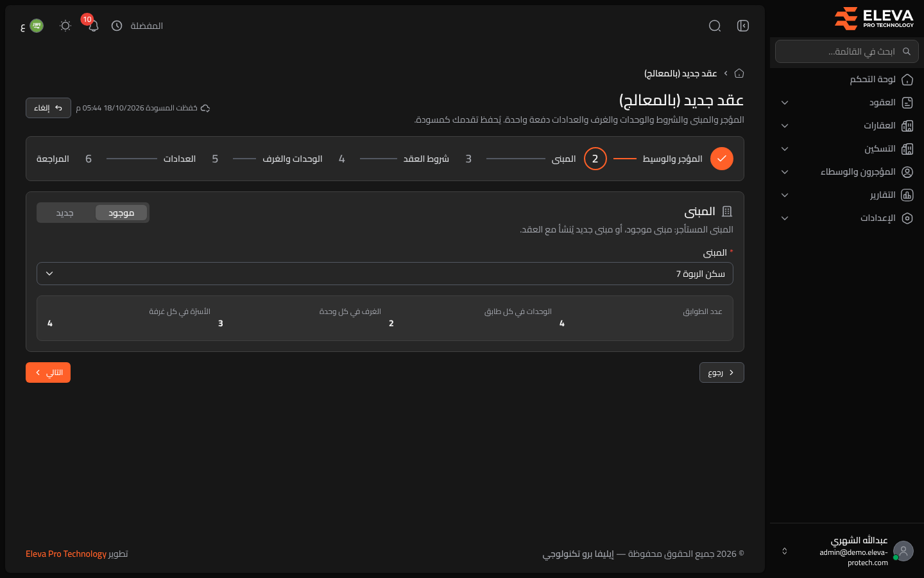Click the user avatar of عبدالله الشهري
The height and width of the screenshot is (578, 924).
click(x=903, y=551)
